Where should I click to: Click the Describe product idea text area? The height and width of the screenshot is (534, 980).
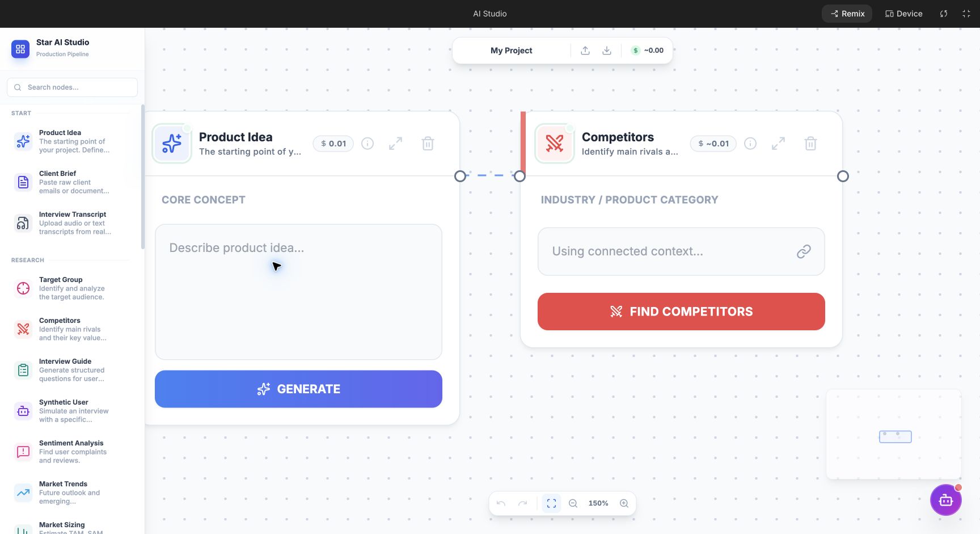[x=298, y=292]
